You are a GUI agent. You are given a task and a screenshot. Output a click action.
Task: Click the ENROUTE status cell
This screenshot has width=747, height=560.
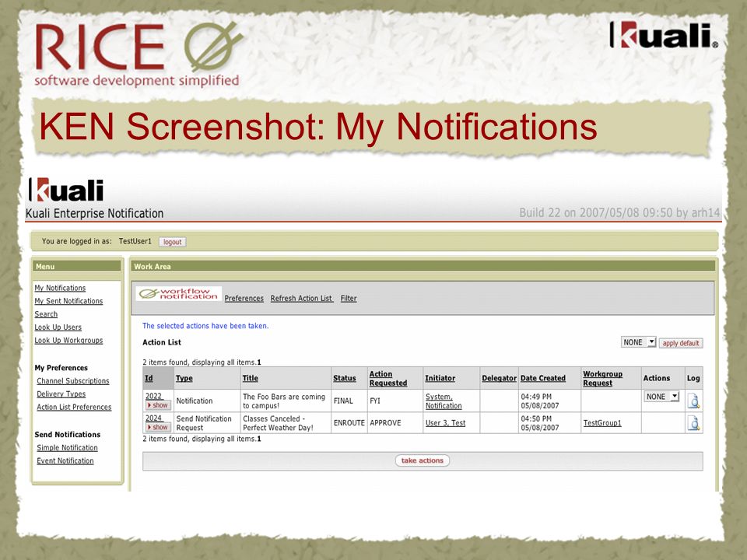(349, 423)
